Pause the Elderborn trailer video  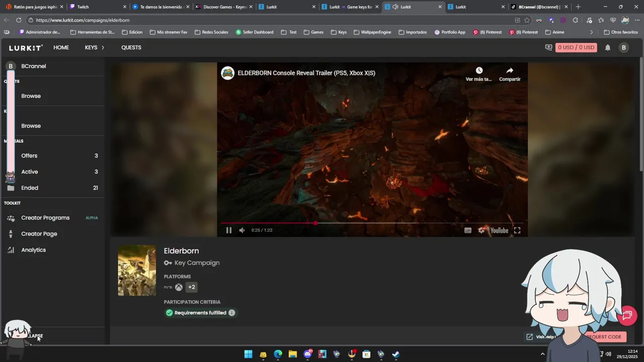point(228,230)
